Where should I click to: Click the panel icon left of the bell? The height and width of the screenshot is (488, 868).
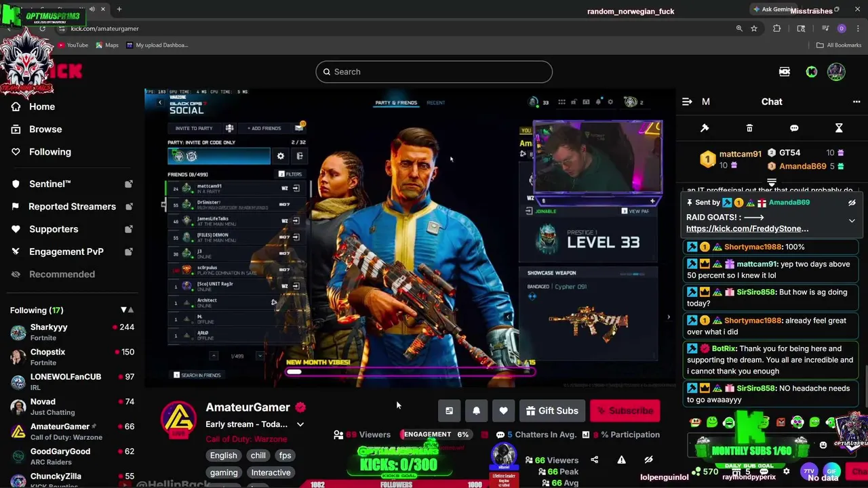pyautogui.click(x=449, y=411)
